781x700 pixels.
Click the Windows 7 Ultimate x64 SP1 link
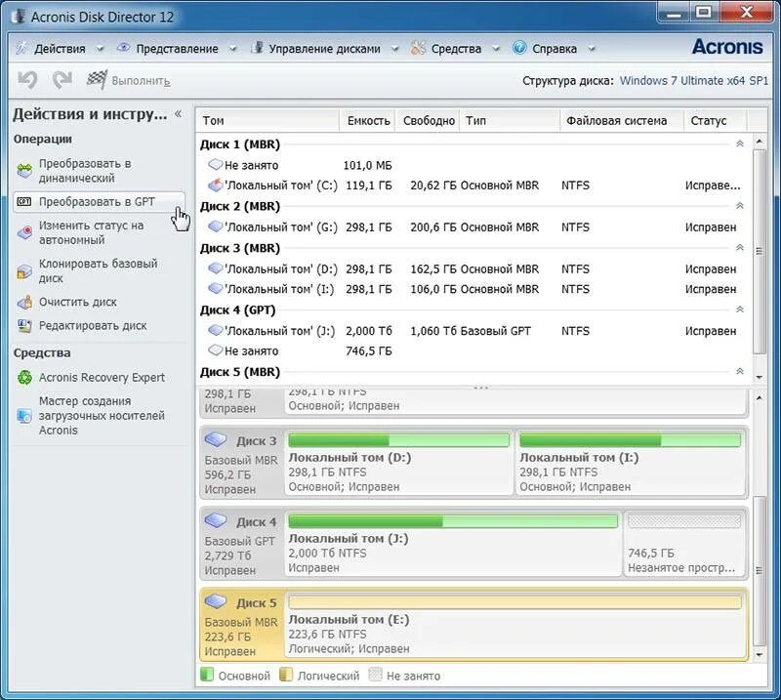click(693, 81)
